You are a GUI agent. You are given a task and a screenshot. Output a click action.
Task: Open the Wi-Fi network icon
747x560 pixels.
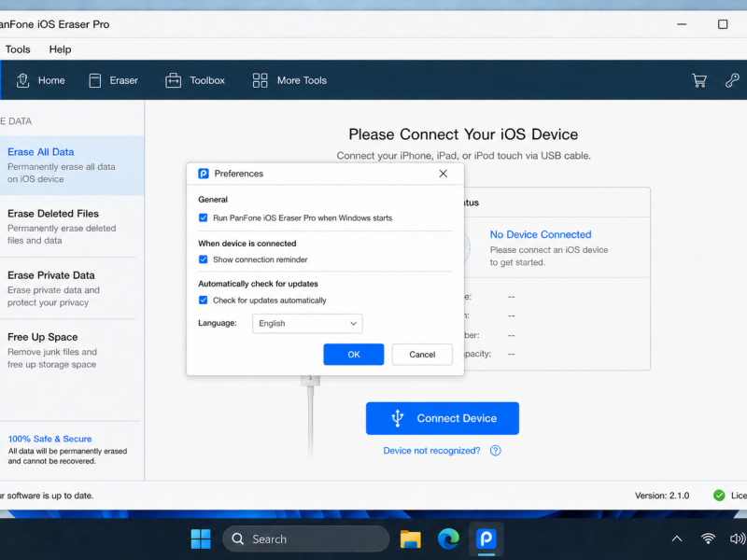click(x=708, y=539)
